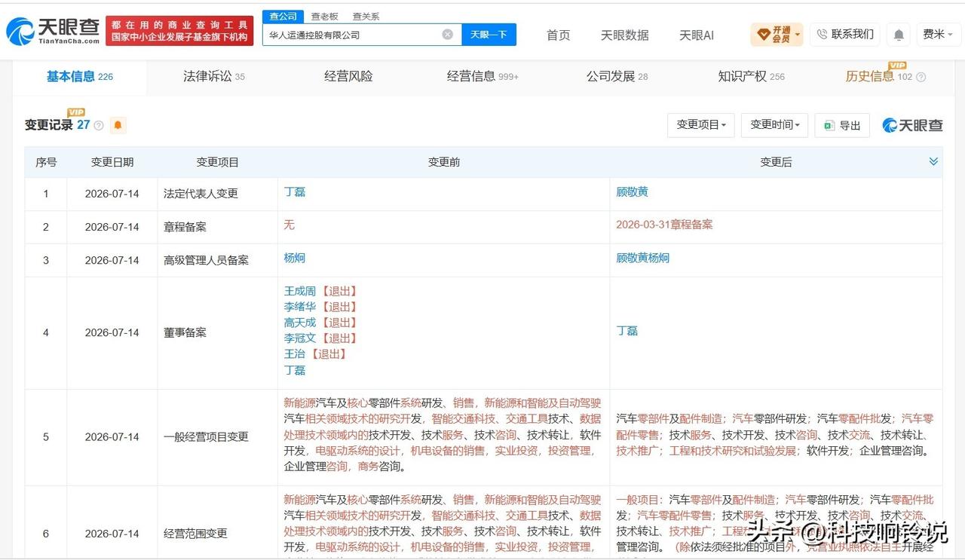
Task: Open 高天成 director link
Action: click(300, 323)
